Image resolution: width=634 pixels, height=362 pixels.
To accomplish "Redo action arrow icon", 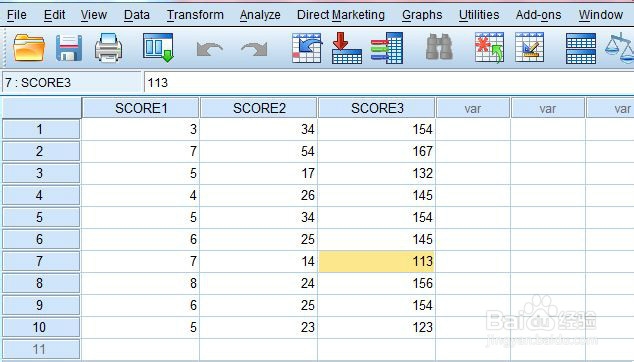I will coord(254,50).
